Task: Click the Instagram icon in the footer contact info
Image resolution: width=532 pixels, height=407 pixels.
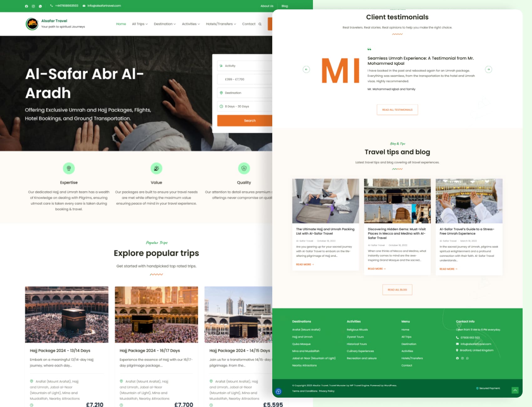Action: (462, 358)
